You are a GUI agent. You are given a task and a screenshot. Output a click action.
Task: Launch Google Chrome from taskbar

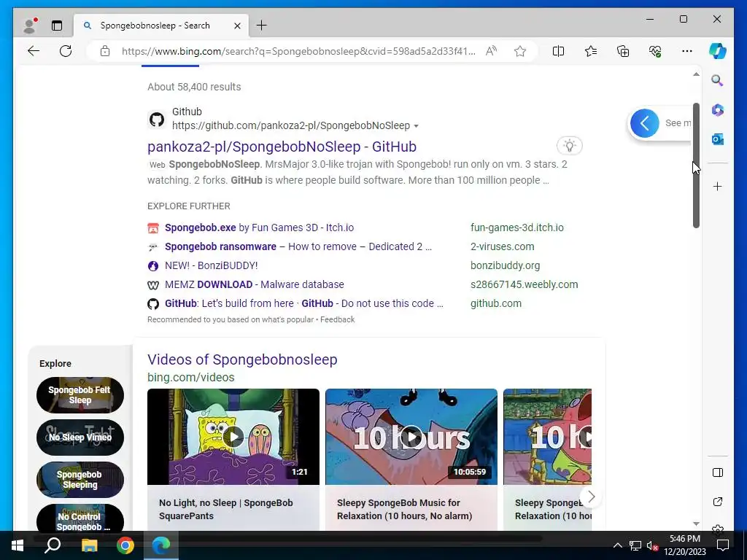125,545
